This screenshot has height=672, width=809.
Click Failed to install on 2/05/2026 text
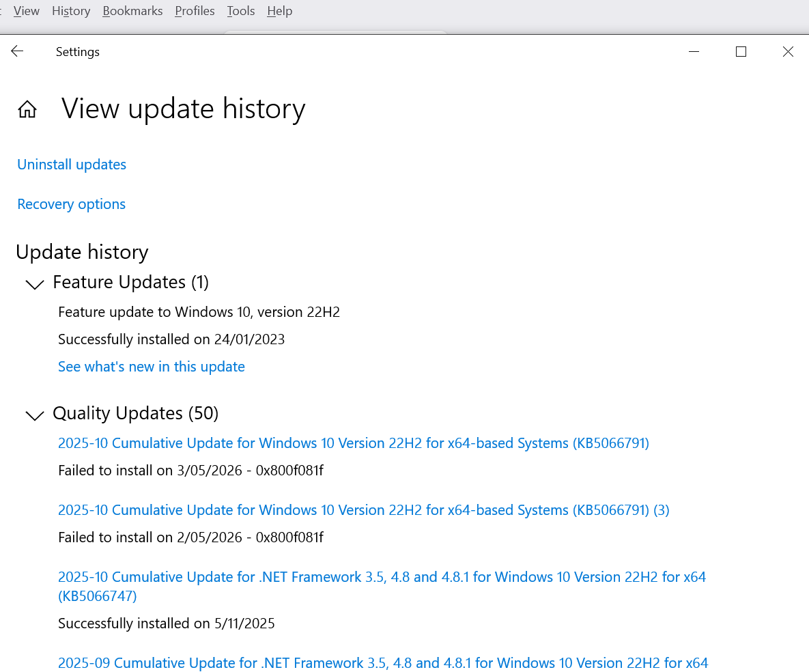click(x=191, y=537)
